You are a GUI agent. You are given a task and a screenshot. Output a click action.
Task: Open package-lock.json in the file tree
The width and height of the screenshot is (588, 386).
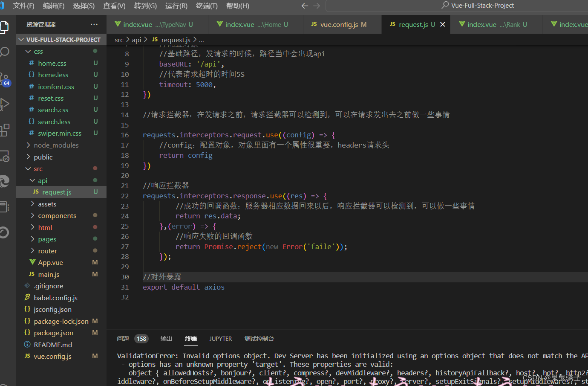tap(61, 321)
